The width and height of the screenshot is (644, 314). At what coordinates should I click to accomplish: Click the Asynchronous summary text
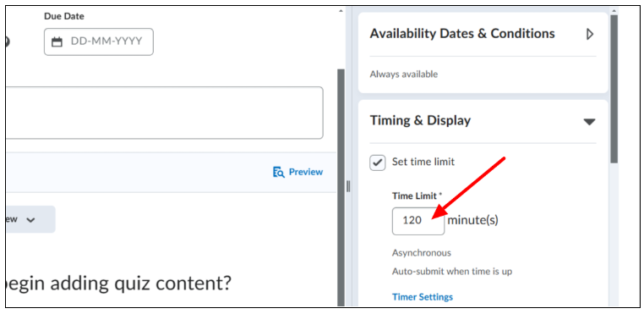click(422, 253)
